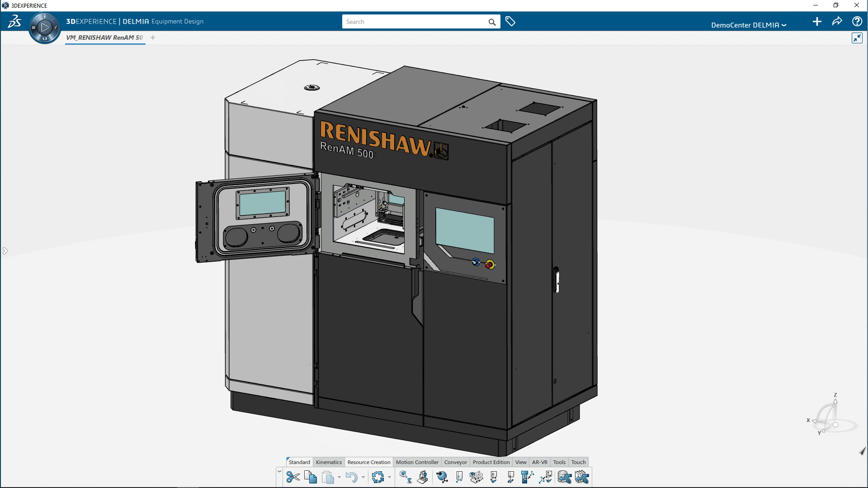Click the Share icon button
The height and width of the screenshot is (488, 868).
(x=838, y=22)
